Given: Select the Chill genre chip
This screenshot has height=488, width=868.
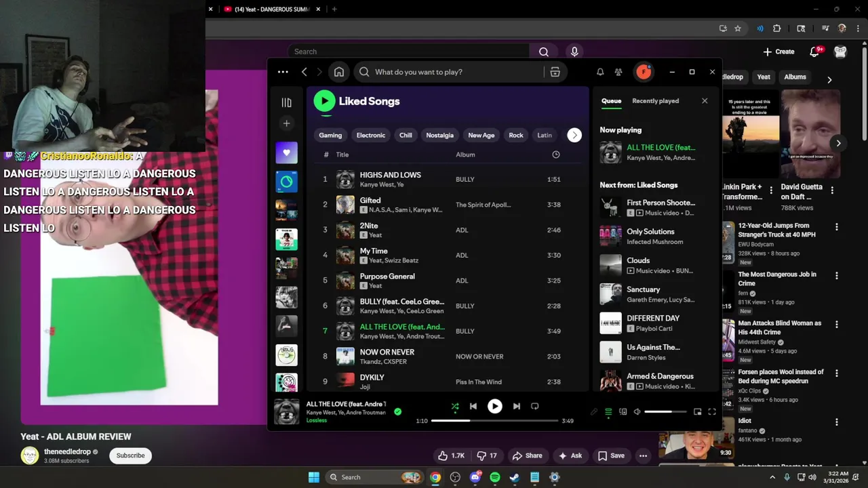Looking at the screenshot, I should click(x=406, y=135).
